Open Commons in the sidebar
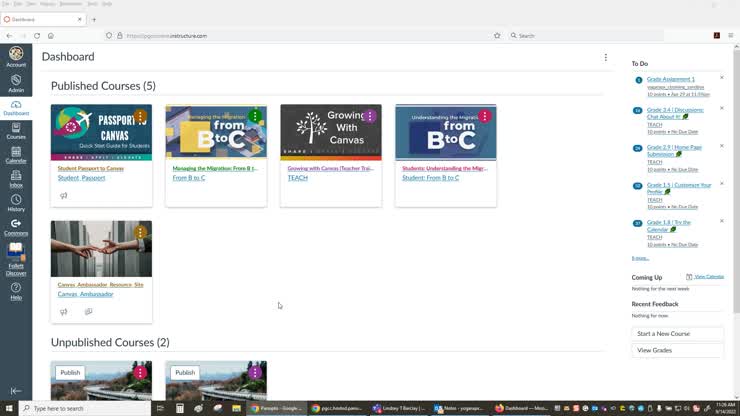The width and height of the screenshot is (740, 416). pos(16,227)
